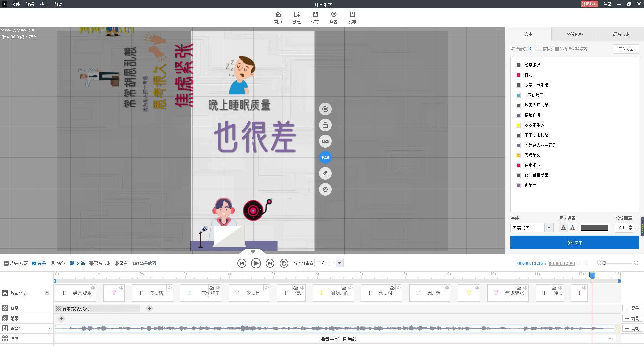Select the text line 多是肝气郁结
644x346 pixels.
(x=536, y=85)
